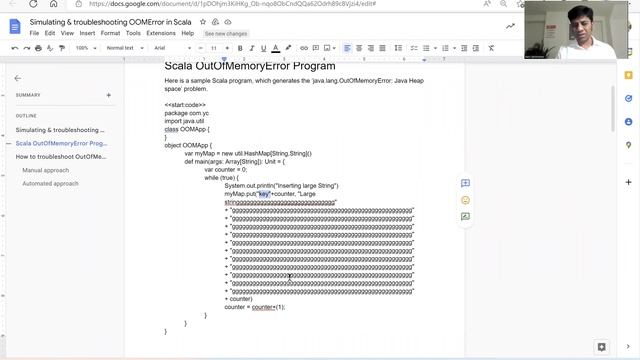Image resolution: width=640 pixels, height=360 pixels.
Task: Open the Insert menu
Action: 87,33
